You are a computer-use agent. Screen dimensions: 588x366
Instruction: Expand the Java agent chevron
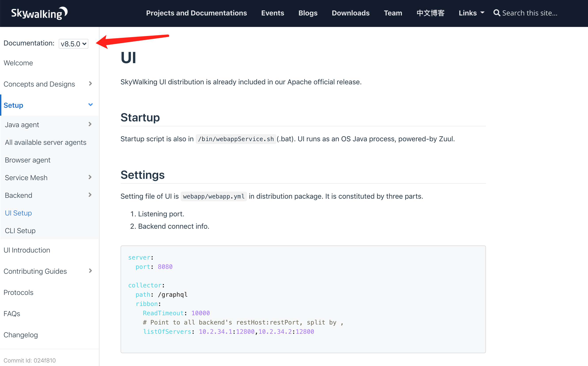pyautogui.click(x=90, y=125)
